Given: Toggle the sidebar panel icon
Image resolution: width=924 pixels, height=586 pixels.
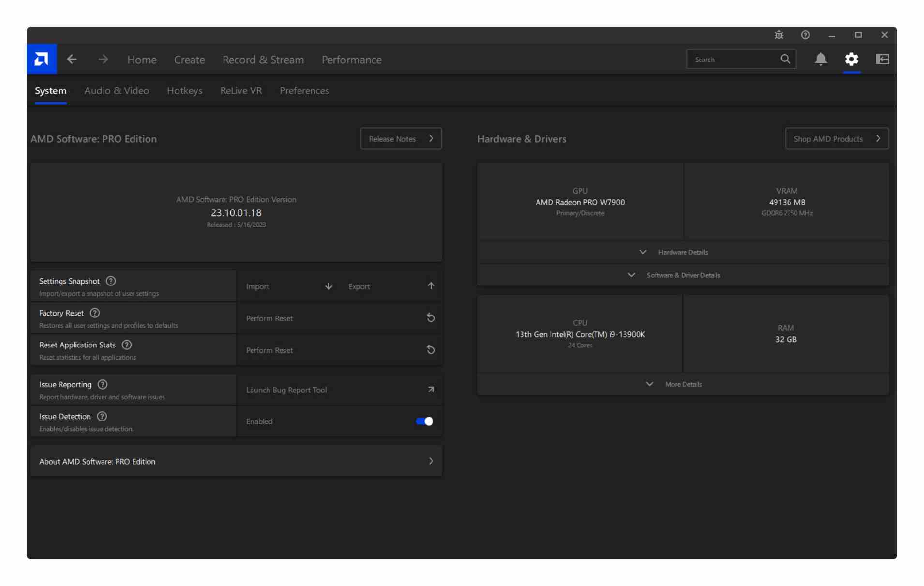Looking at the screenshot, I should (882, 59).
